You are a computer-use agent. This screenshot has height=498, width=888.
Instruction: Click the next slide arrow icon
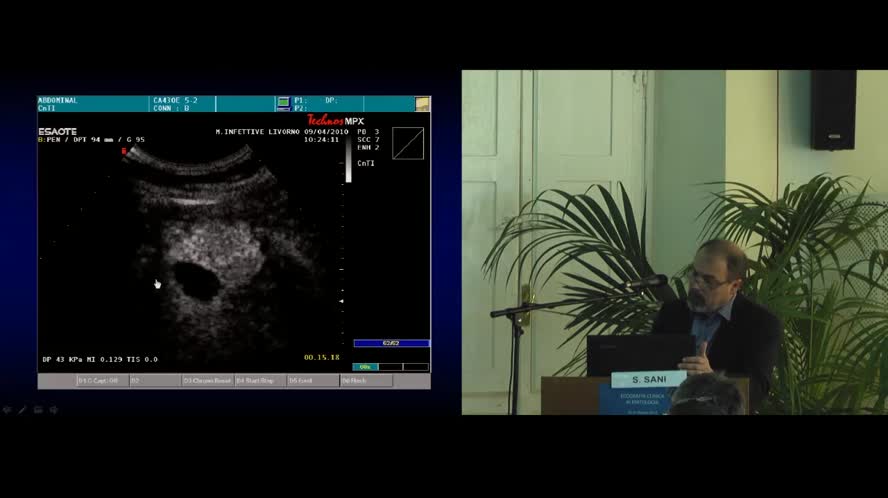[x=54, y=410]
